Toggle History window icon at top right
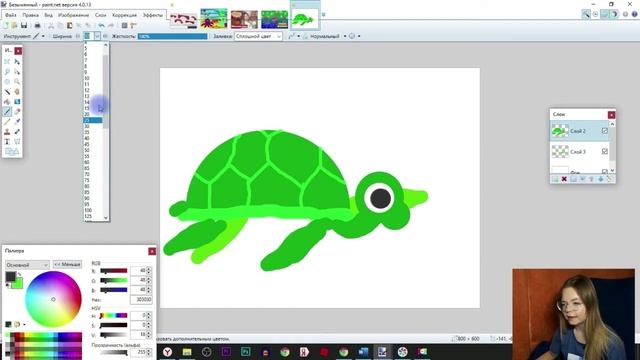The height and width of the screenshot is (360, 640). click(x=596, y=14)
